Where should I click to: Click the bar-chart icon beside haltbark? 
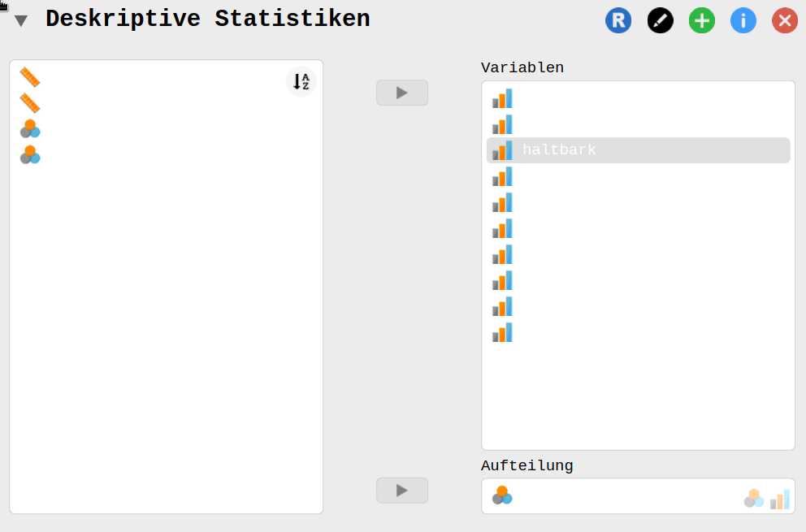click(501, 149)
